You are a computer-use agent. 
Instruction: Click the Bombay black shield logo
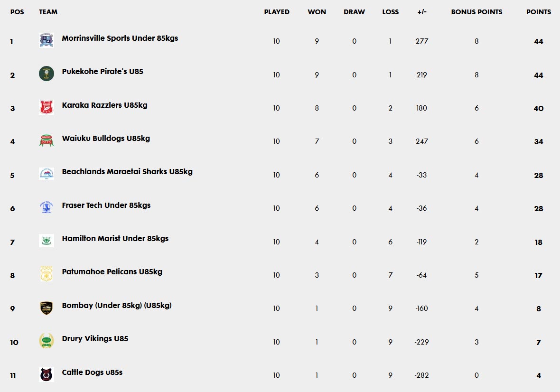click(47, 308)
